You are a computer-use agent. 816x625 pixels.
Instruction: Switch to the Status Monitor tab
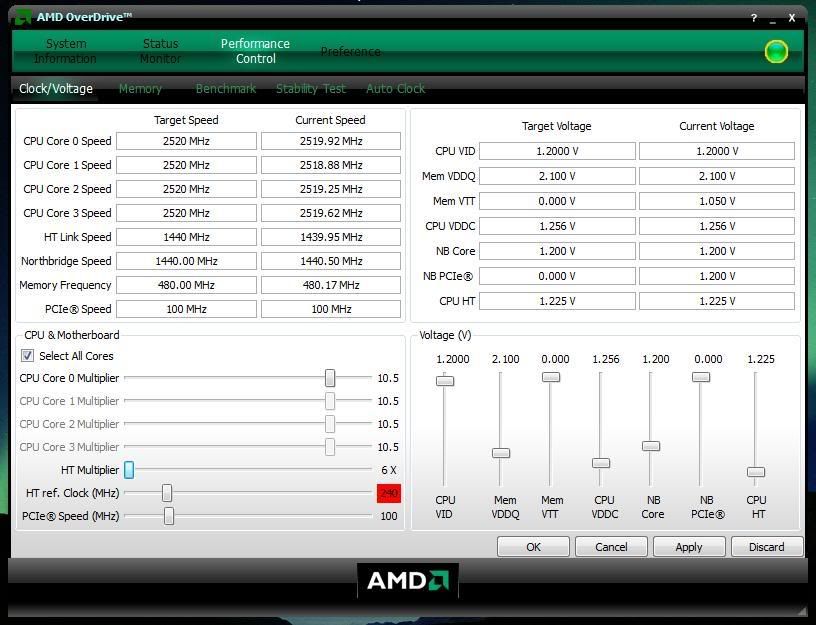pyautogui.click(x=160, y=51)
